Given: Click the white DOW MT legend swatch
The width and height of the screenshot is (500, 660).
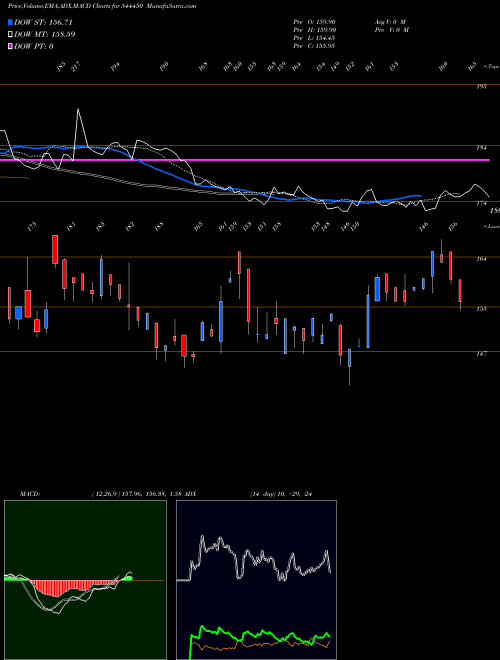Looking at the screenshot, I should click(10, 35).
